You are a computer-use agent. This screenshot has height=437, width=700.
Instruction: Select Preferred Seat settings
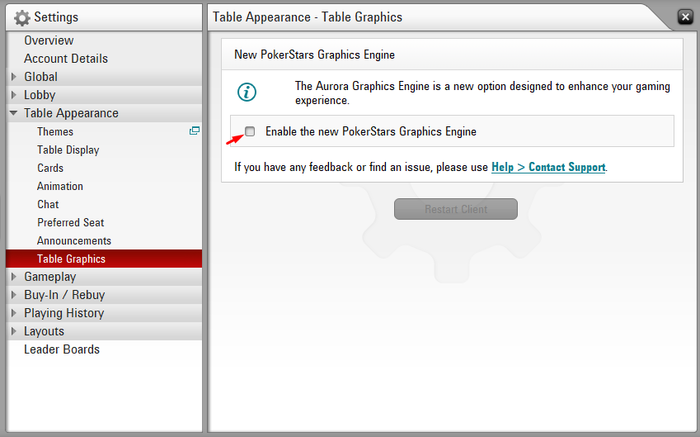tap(71, 222)
